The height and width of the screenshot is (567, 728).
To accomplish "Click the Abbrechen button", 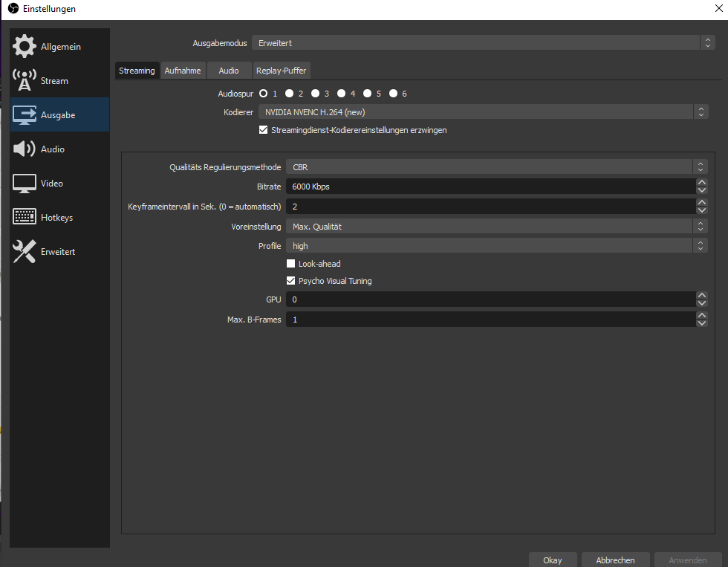I will click(615, 560).
